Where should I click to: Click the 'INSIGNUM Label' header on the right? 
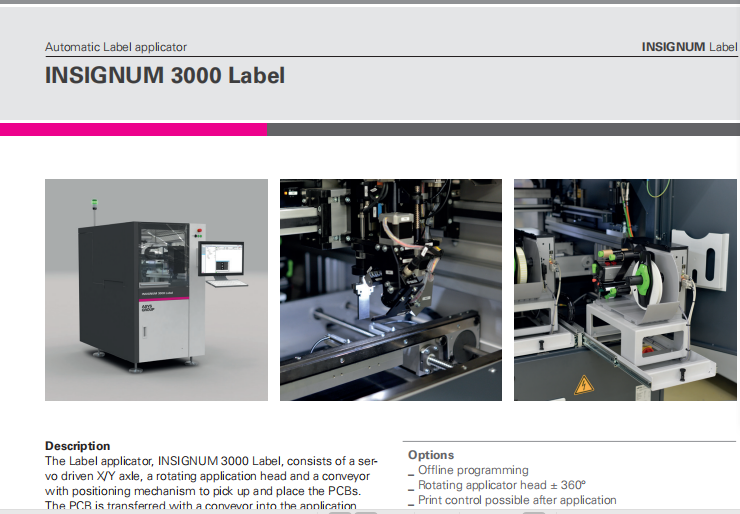(x=689, y=47)
